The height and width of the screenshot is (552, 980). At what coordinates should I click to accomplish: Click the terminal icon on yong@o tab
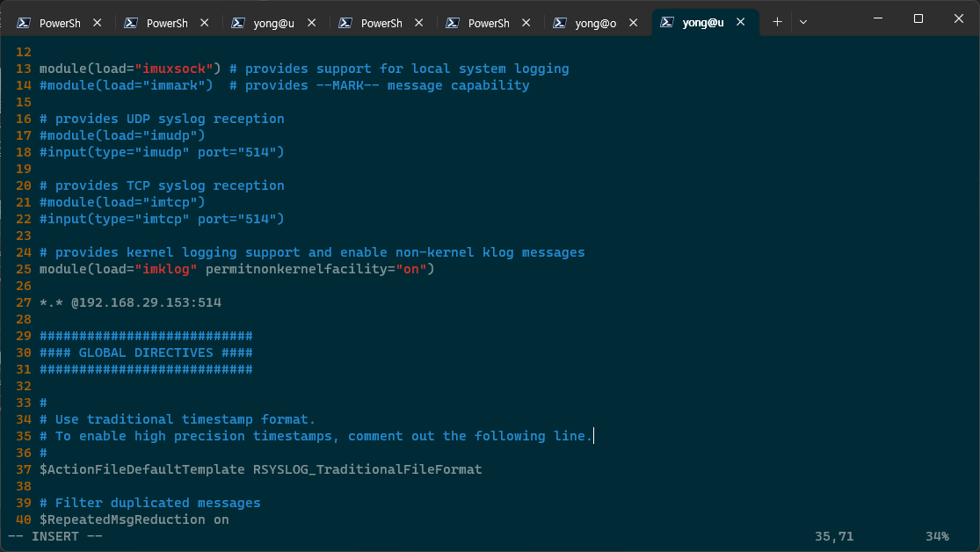560,23
